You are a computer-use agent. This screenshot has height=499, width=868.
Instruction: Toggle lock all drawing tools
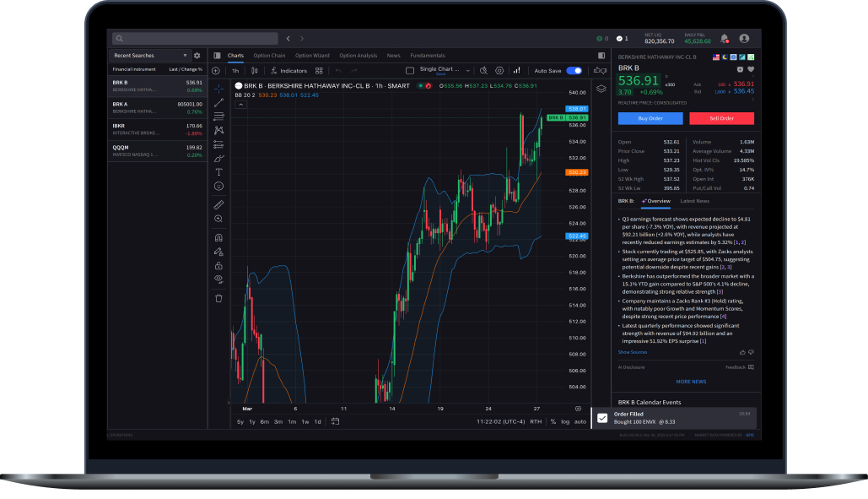(x=218, y=265)
